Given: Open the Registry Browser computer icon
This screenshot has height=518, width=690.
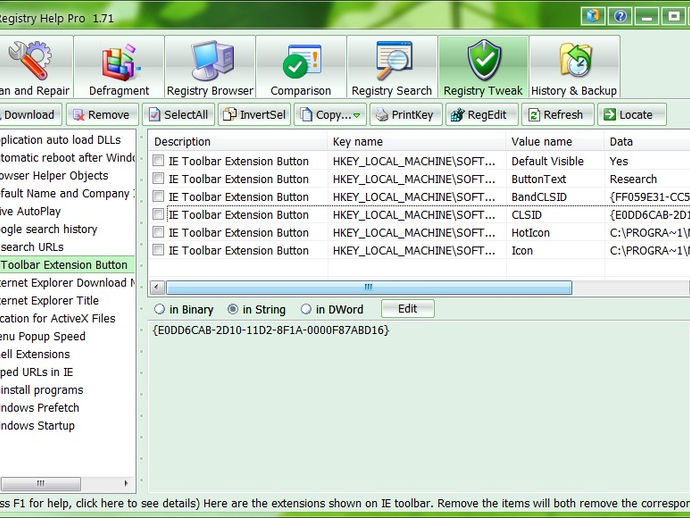Looking at the screenshot, I should pyautogui.click(x=212, y=61).
